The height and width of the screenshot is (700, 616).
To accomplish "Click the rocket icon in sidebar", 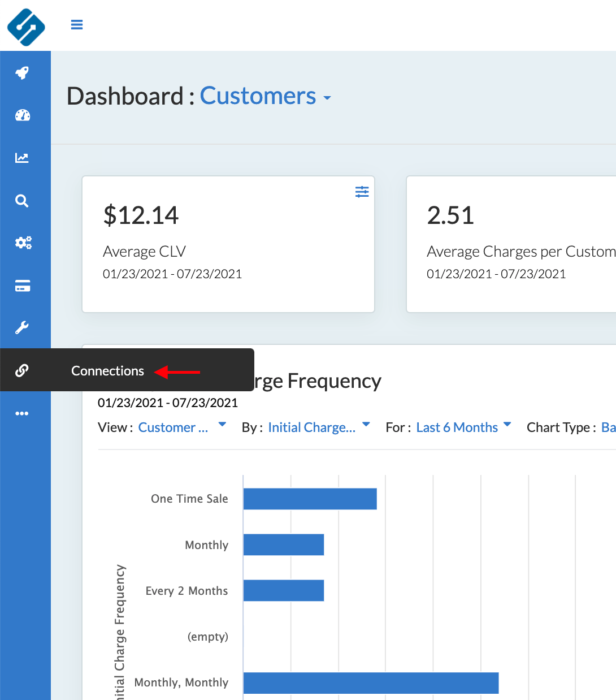I will [22, 73].
